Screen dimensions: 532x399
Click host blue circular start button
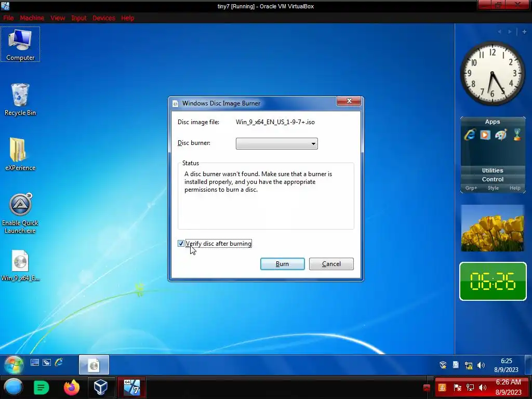click(x=13, y=387)
